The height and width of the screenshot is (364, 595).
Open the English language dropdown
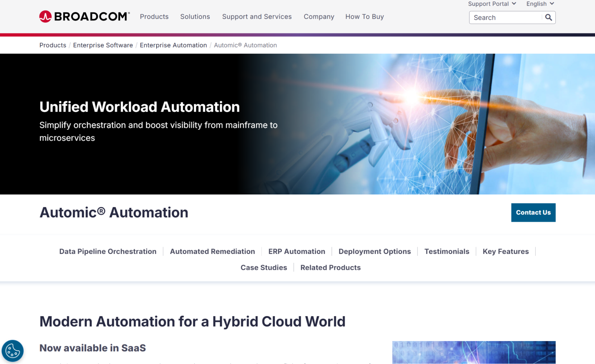point(540,4)
